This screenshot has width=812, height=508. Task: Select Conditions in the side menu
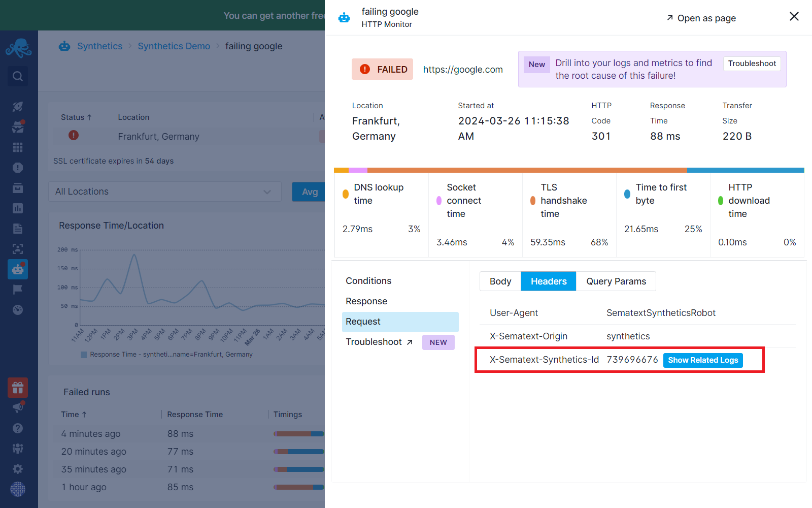[x=400, y=281]
